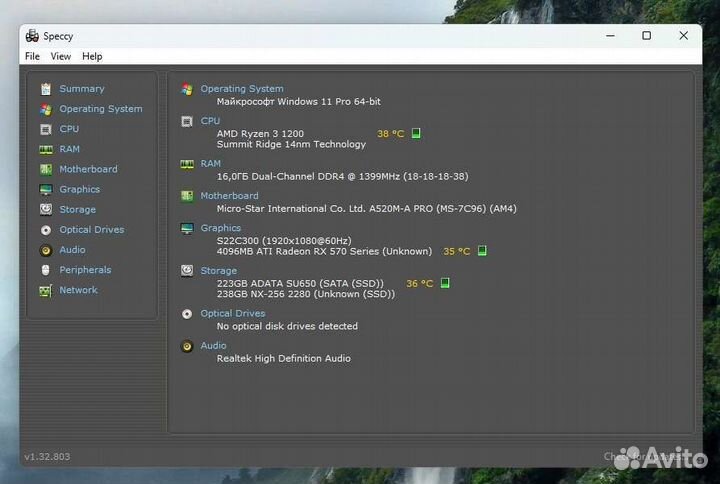Click the Motherboard icon in sidebar

pos(46,169)
